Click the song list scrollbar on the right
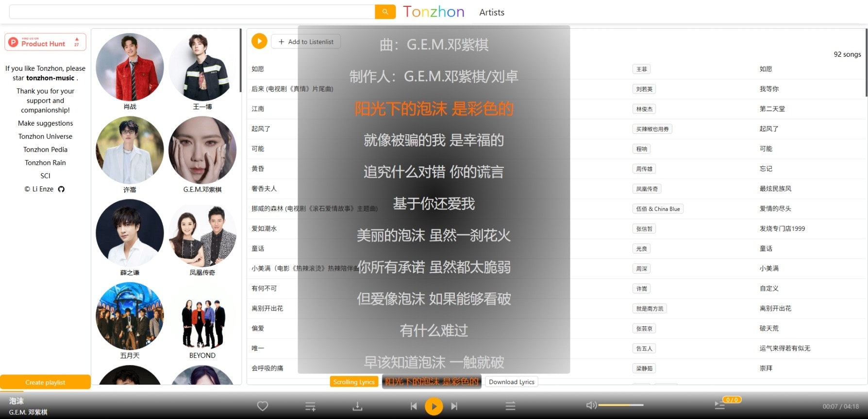 coord(866,63)
